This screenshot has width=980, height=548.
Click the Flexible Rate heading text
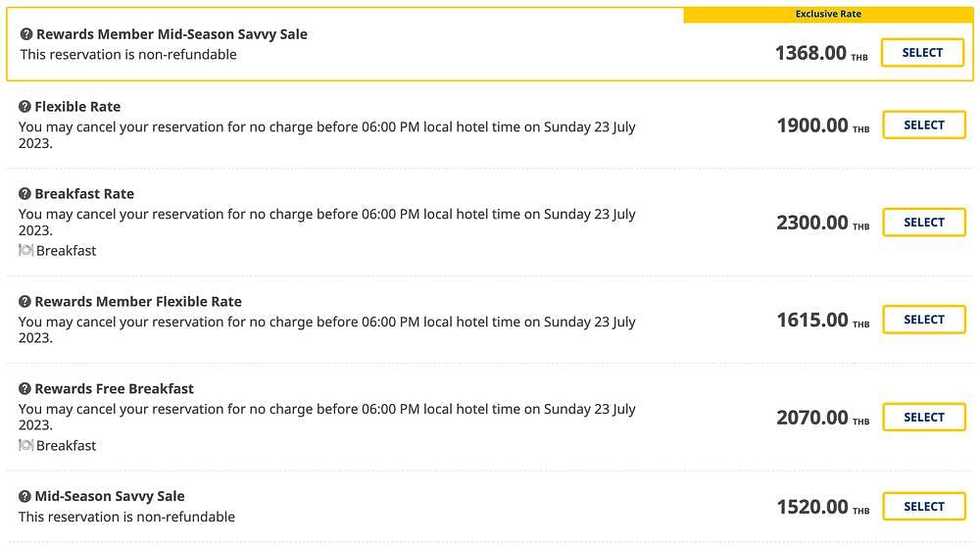pos(77,107)
